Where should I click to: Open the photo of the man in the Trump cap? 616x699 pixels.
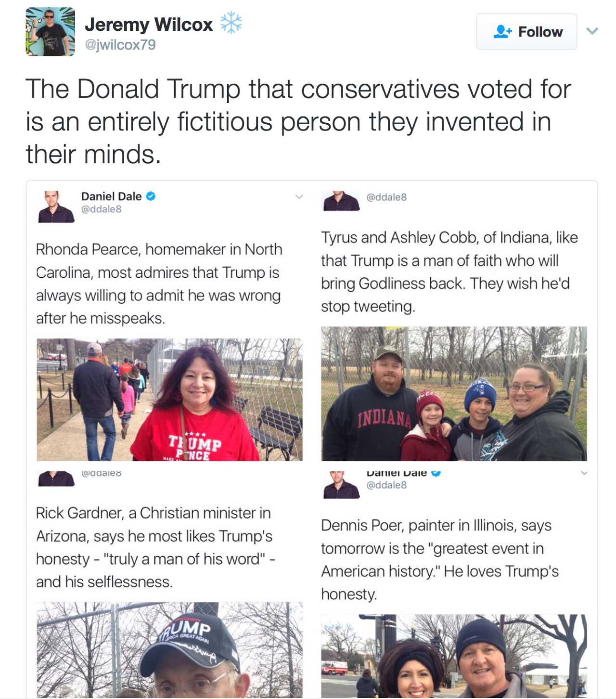pyautogui.click(x=169, y=650)
